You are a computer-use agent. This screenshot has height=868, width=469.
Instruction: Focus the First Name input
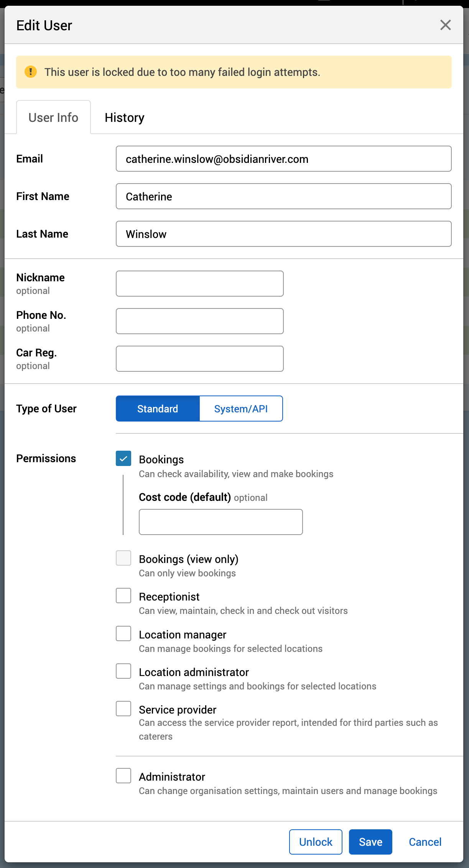(x=283, y=197)
